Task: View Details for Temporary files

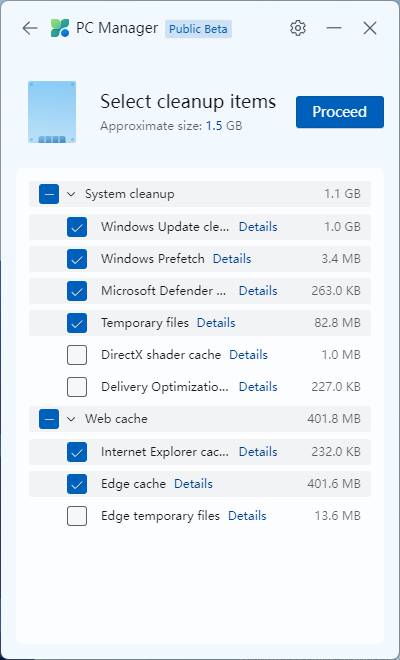Action: coord(216,323)
